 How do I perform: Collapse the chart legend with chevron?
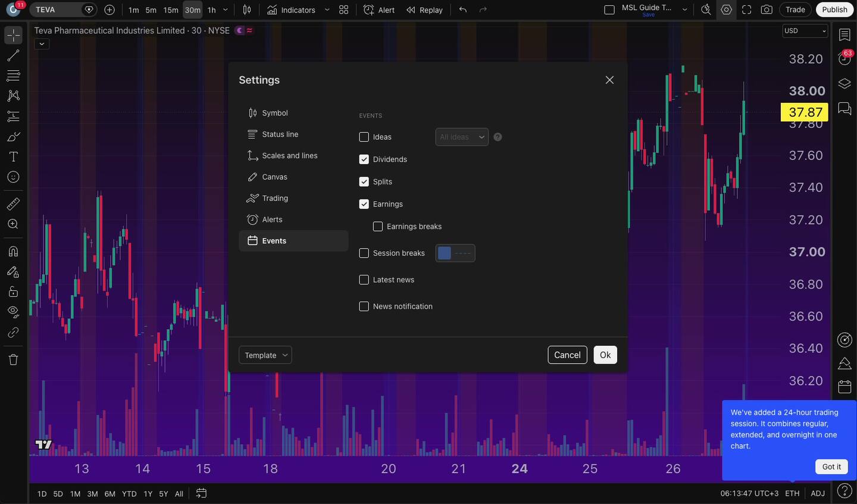click(x=42, y=43)
